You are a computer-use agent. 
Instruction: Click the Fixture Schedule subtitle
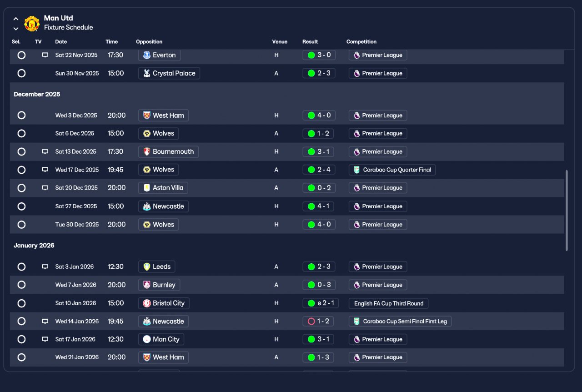pyautogui.click(x=69, y=28)
